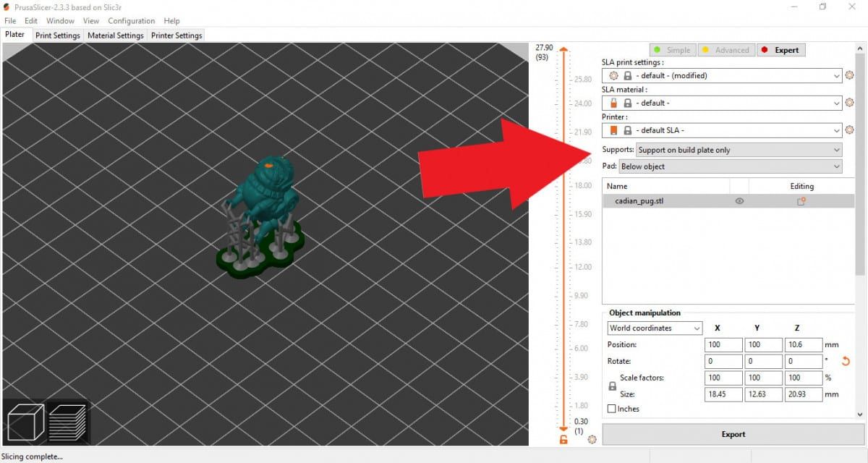The image size is (868, 463).
Task: Enable the Inches checkbox
Action: coord(611,409)
